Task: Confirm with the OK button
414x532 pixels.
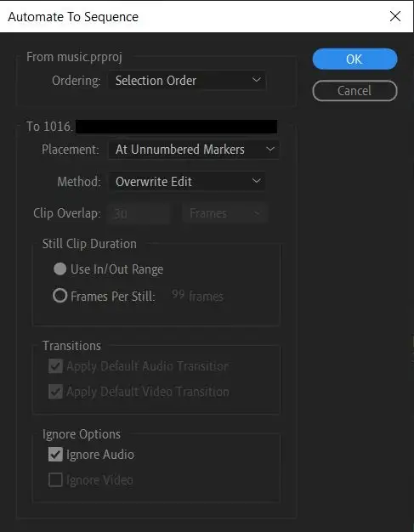Action: pyautogui.click(x=354, y=59)
